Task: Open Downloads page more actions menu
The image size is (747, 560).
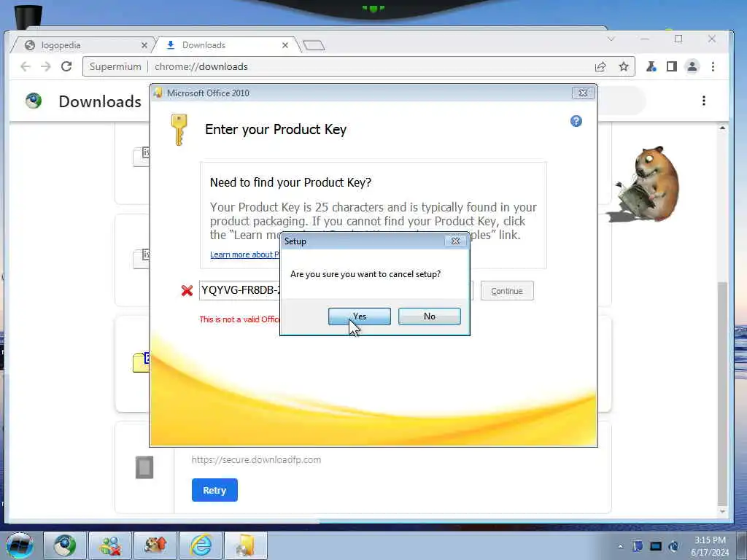Action: point(704,101)
